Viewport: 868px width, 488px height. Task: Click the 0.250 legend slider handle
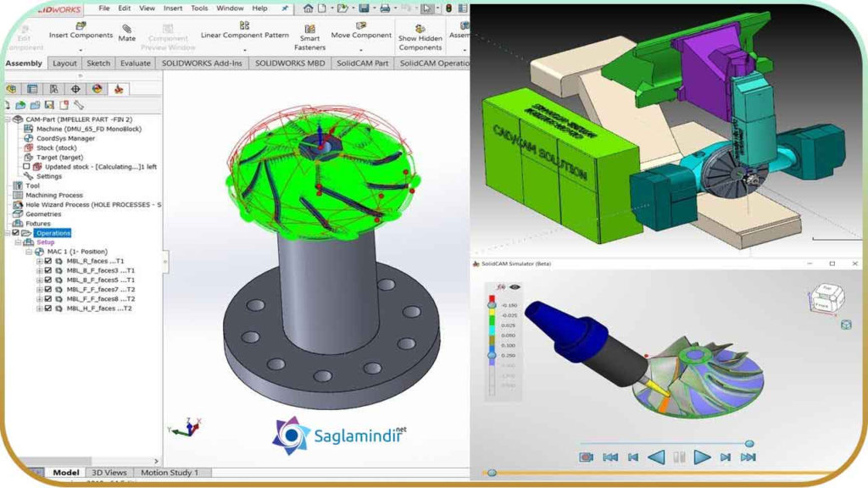(x=492, y=355)
